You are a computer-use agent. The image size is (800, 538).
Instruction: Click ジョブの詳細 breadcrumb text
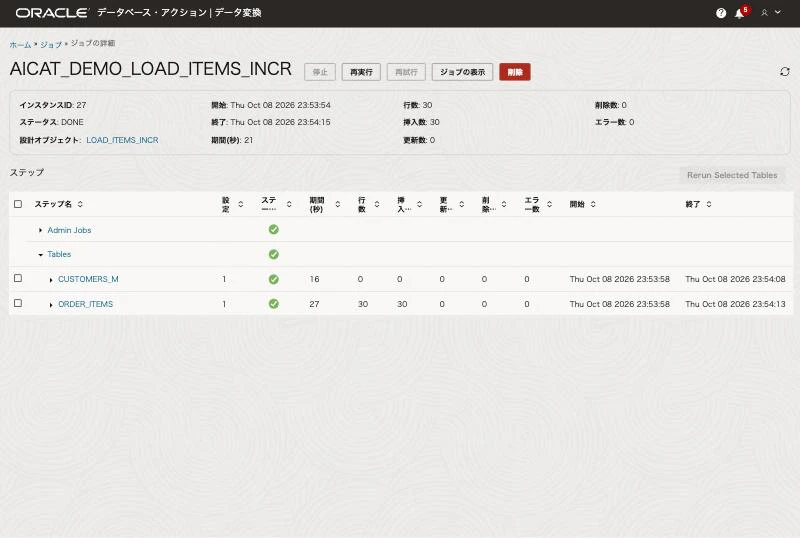93,43
